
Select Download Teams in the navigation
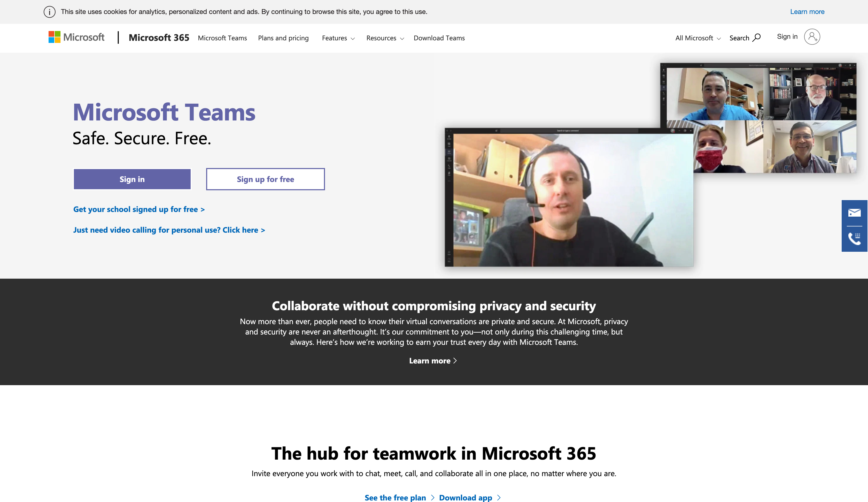(x=439, y=38)
